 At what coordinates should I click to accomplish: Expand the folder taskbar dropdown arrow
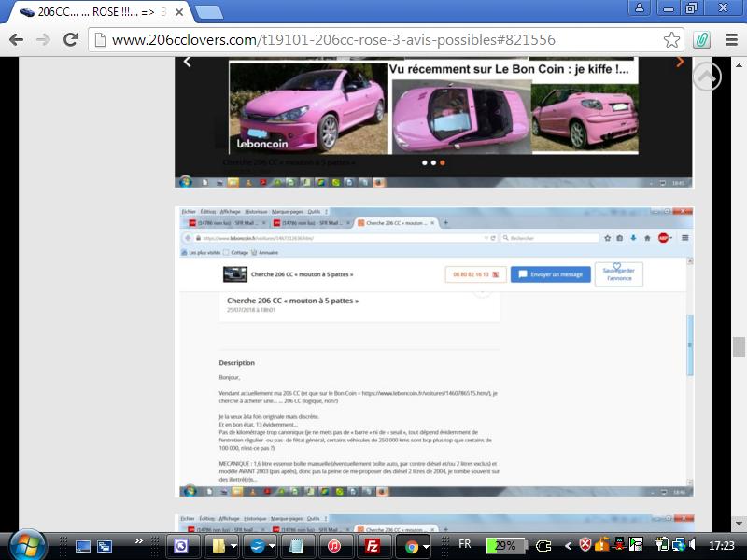(x=234, y=546)
